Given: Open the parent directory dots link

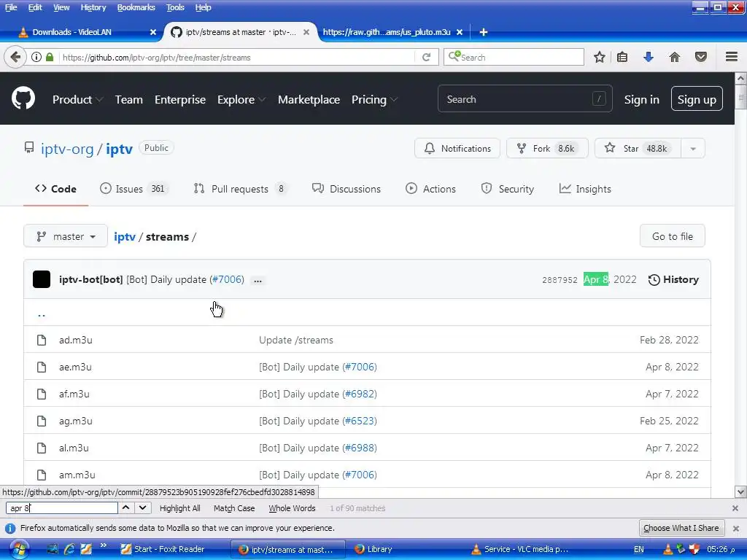Looking at the screenshot, I should coord(42,314).
